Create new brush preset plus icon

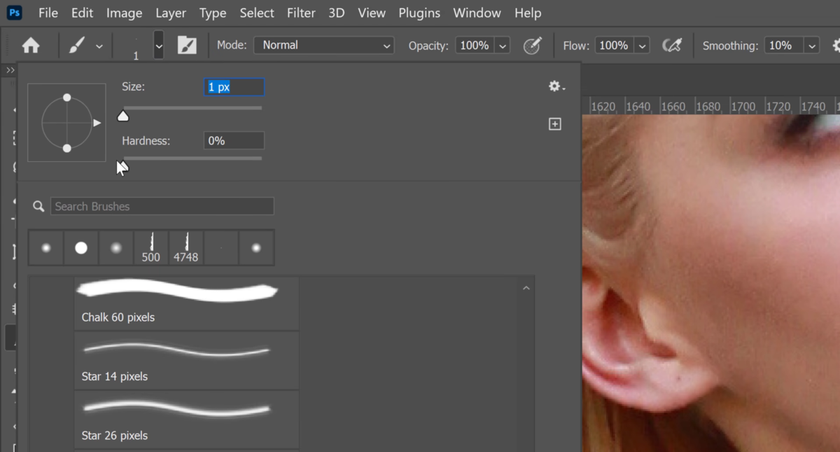click(555, 124)
